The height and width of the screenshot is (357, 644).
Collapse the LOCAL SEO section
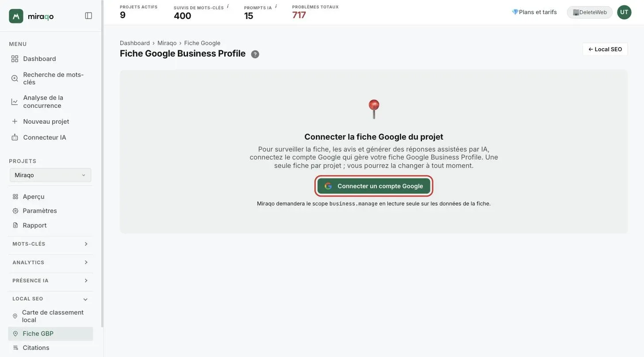pos(50,299)
